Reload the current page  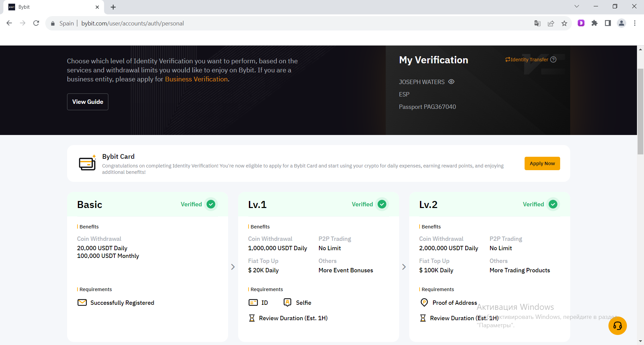pos(36,23)
